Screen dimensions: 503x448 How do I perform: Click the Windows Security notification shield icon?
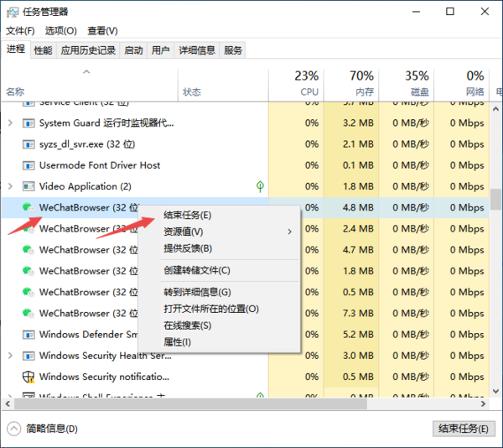(29, 377)
